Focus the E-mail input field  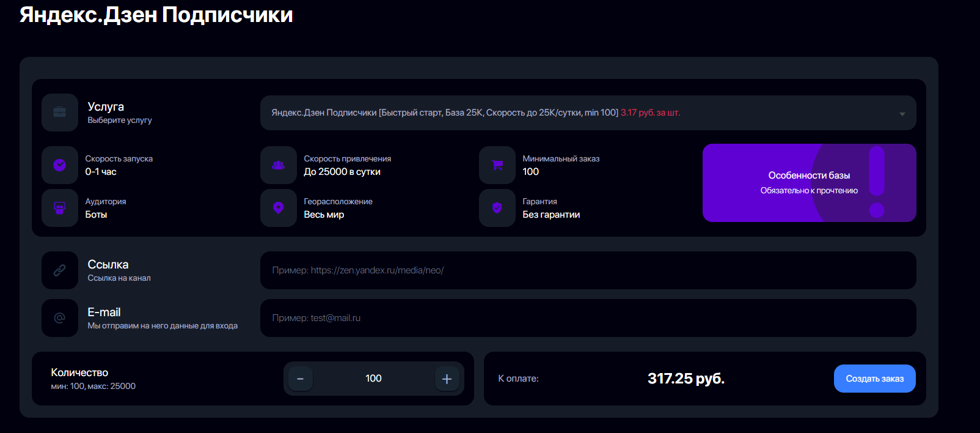click(x=588, y=317)
